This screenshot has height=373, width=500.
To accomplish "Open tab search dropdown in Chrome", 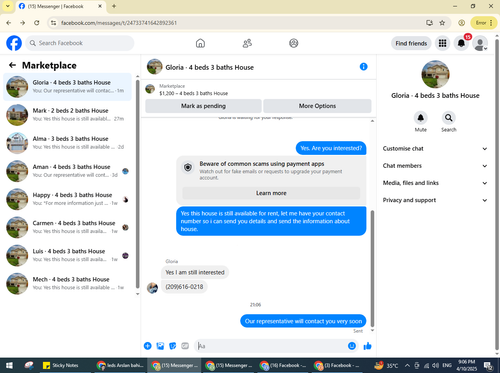I will [x=8, y=6].
